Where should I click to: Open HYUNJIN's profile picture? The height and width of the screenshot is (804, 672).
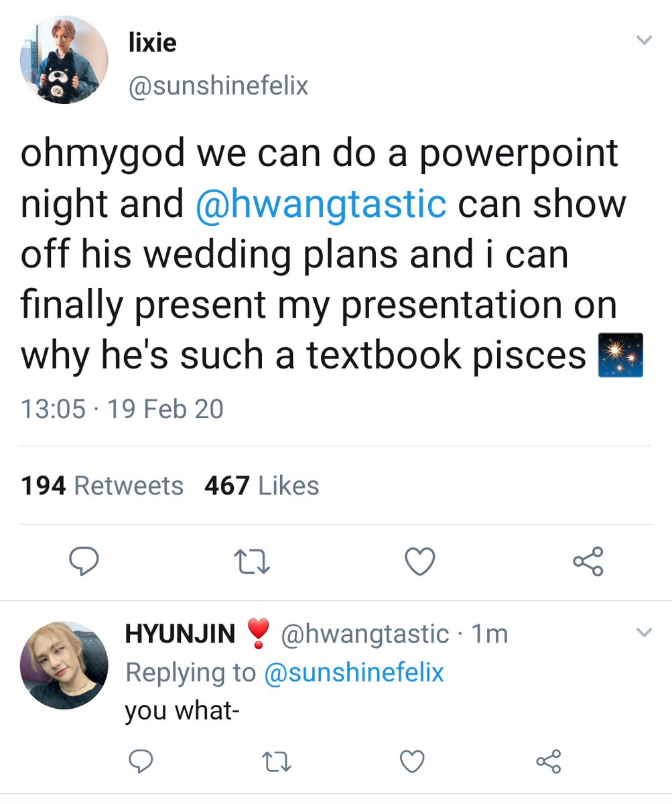click(x=64, y=665)
